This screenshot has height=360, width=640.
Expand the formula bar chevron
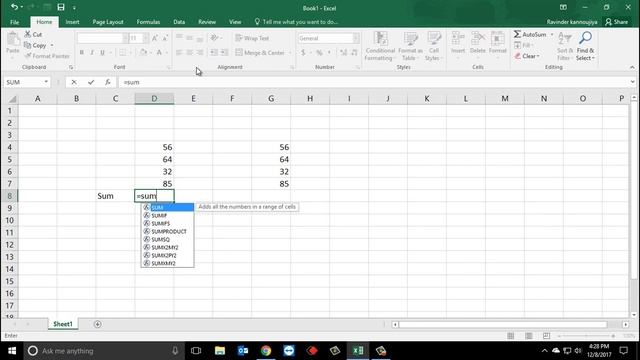click(x=632, y=82)
